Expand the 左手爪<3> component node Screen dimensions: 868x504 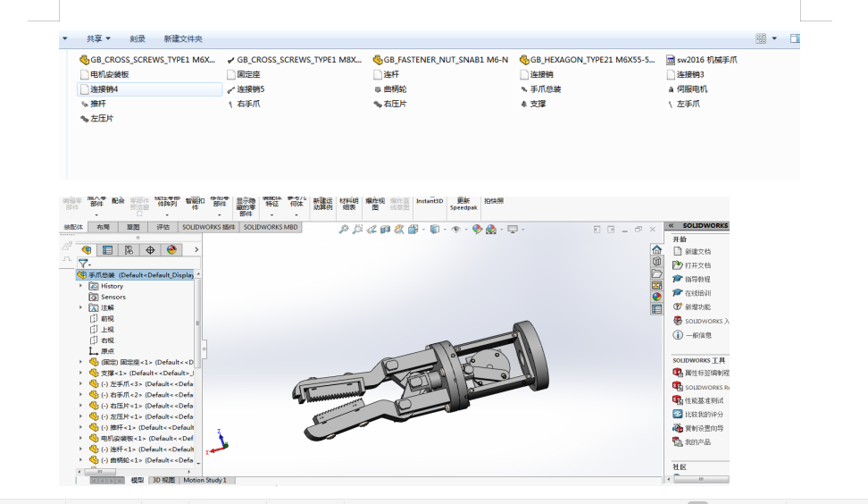tap(81, 384)
